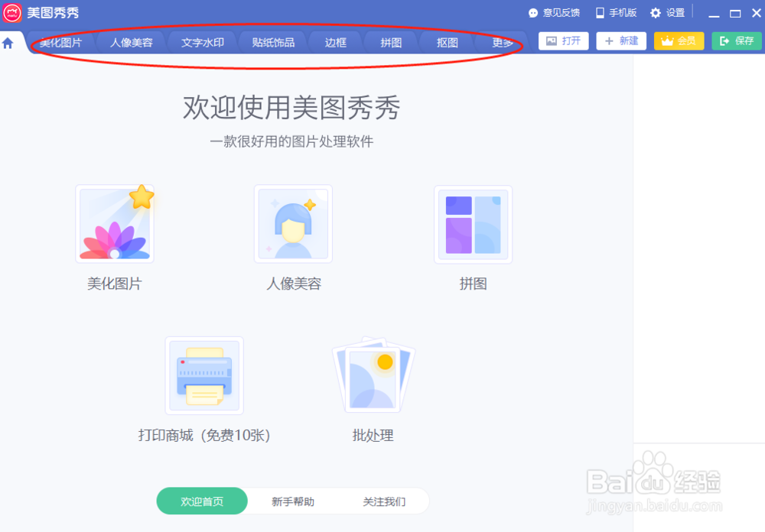Click the 美化图片 label under flower tile
This screenshot has height=532, width=765.
[115, 284]
